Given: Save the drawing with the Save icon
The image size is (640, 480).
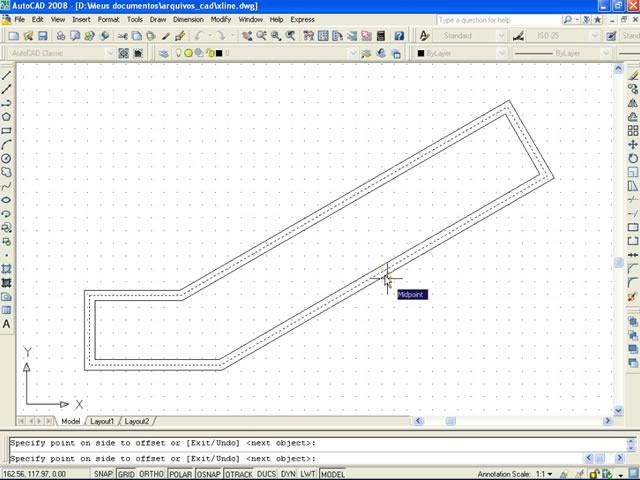Looking at the screenshot, I should point(42,36).
